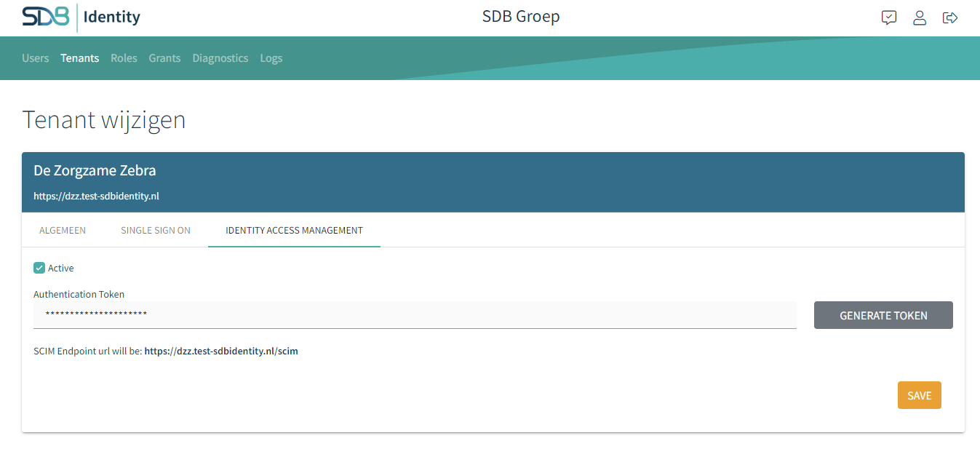Image resolution: width=980 pixels, height=449 pixels.
Task: Select the Identity Access Management tab
Action: [294, 230]
